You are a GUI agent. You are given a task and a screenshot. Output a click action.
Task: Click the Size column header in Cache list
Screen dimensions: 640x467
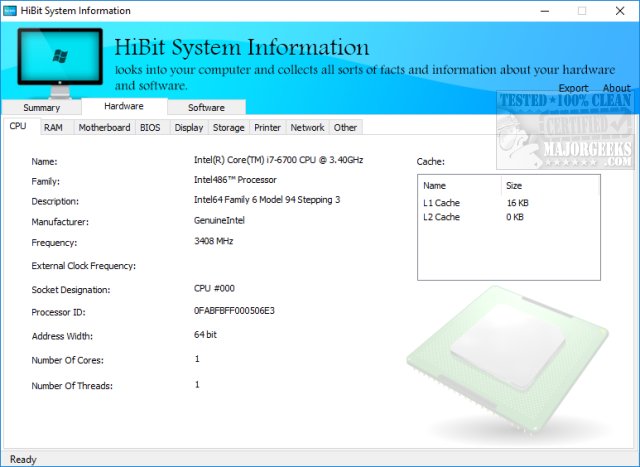[551, 186]
